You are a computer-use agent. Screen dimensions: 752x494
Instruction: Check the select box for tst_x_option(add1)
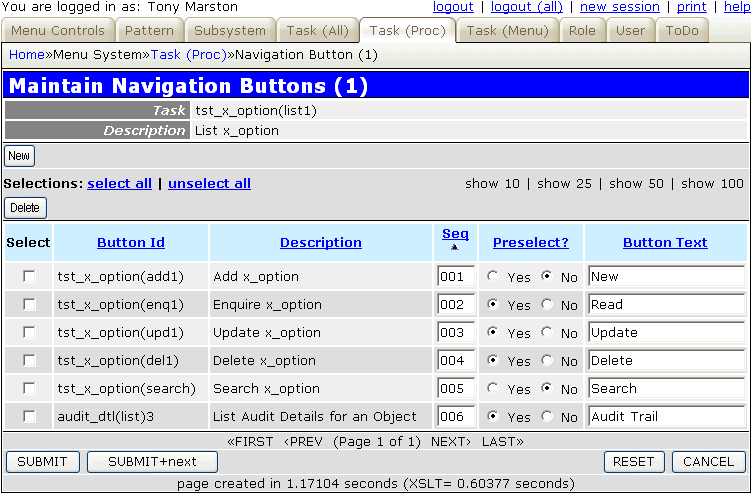pos(29,277)
